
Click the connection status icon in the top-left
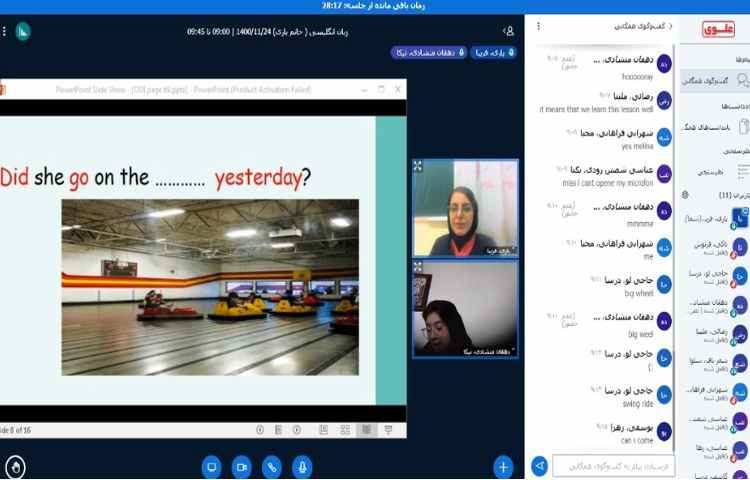pos(22,31)
